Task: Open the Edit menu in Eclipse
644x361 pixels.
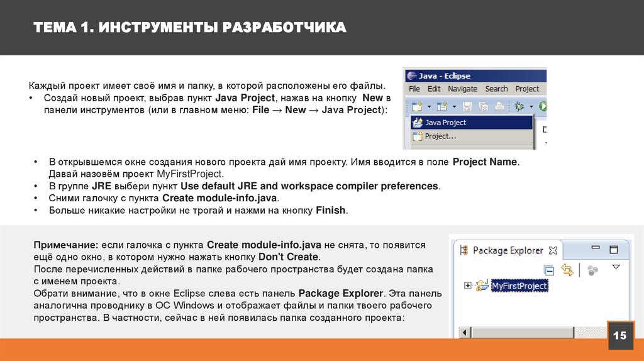Action: tap(434, 89)
